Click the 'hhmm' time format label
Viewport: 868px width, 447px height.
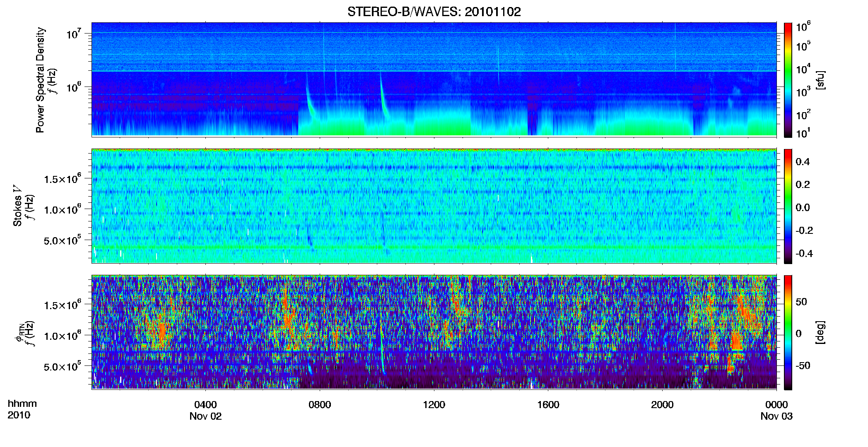22,404
